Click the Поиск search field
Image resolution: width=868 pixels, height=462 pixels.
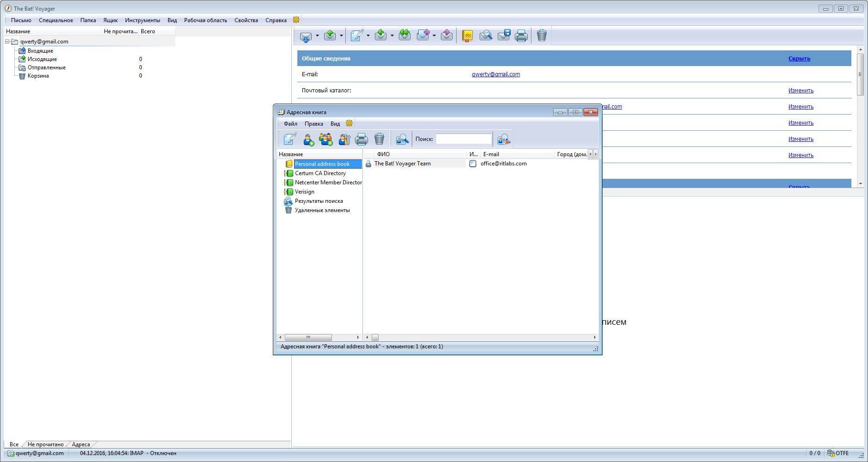point(464,139)
